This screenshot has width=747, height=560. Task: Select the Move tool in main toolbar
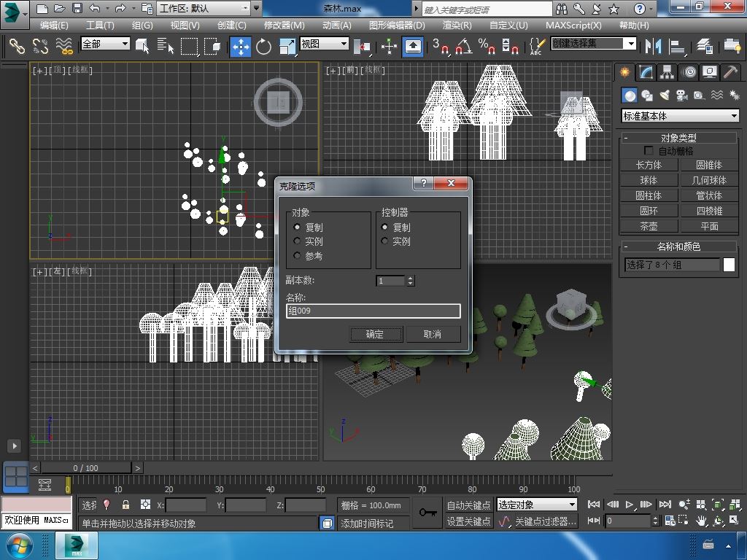(x=241, y=46)
